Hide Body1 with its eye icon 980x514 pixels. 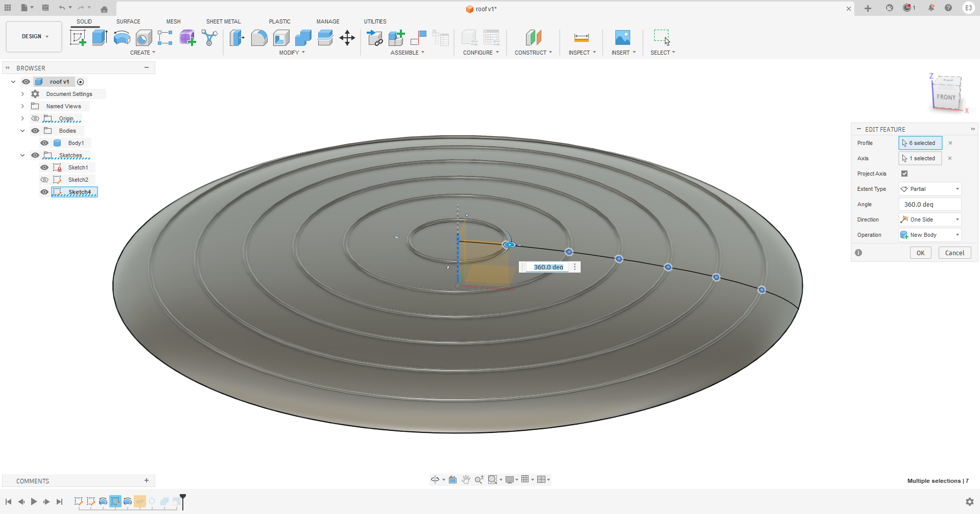(x=44, y=143)
